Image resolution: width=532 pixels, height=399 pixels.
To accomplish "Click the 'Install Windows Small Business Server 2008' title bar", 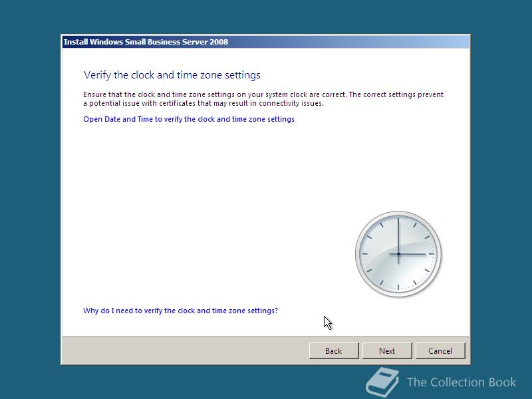I will tap(266, 42).
